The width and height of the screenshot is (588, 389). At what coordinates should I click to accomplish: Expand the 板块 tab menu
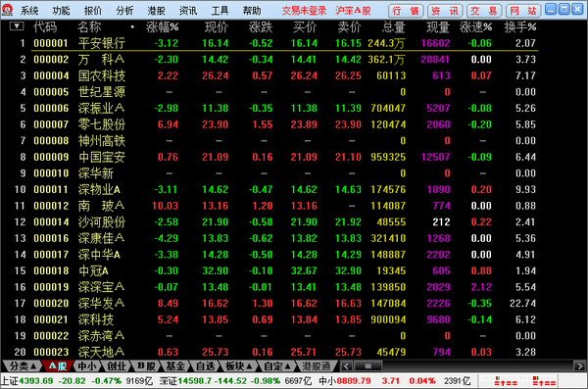(238, 365)
